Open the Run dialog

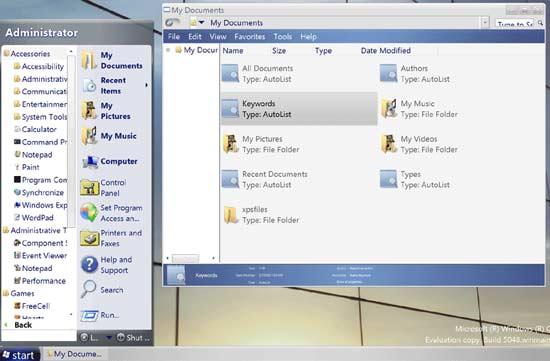coord(100,315)
